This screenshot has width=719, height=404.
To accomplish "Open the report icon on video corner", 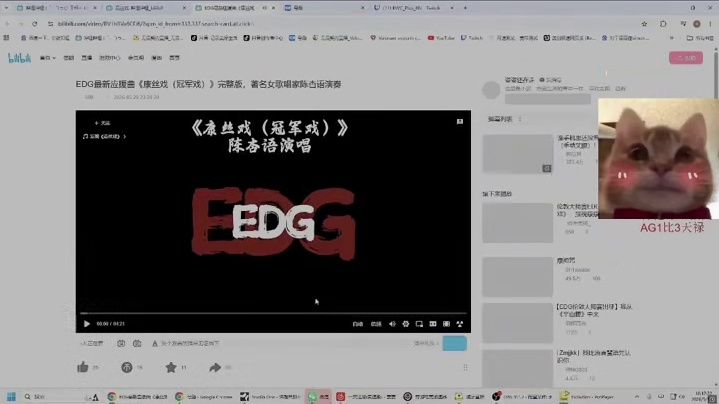I will click(x=459, y=122).
